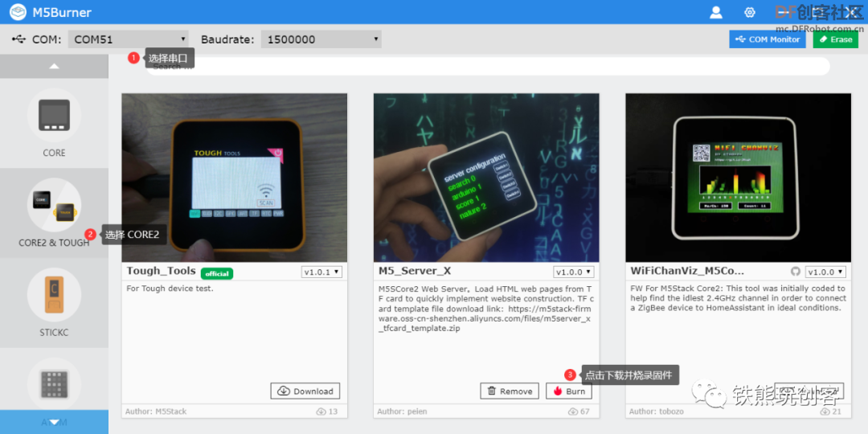This screenshot has width=868, height=434.
Task: Click the For Tough device test description
Action: 170,289
